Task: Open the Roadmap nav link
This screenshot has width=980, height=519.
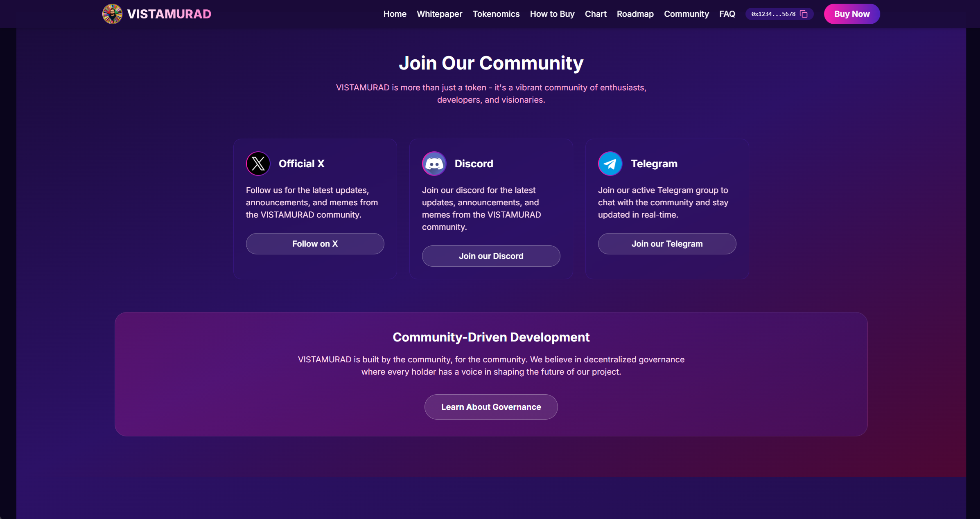Action: coord(635,14)
